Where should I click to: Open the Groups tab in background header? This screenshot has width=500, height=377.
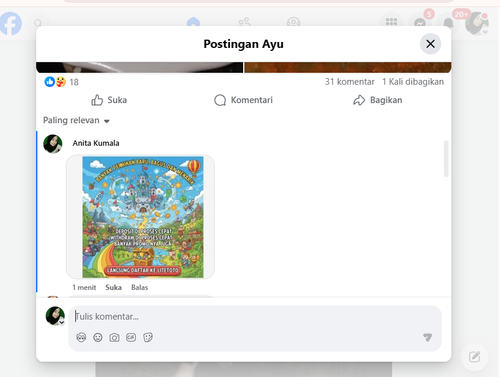point(293,22)
